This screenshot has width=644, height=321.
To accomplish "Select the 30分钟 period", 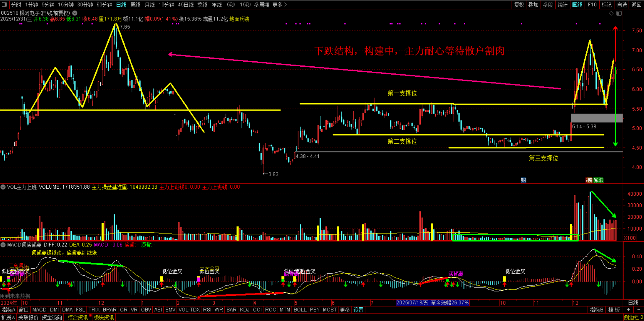I will point(85,5).
